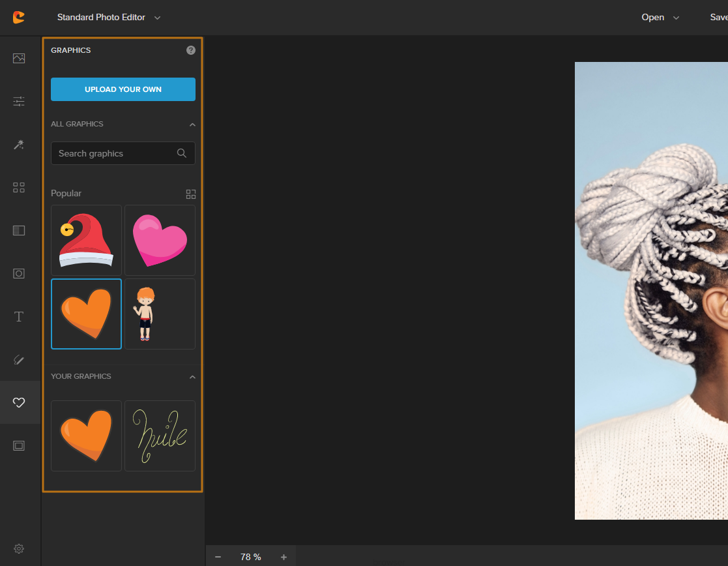Open the Touch Up magic wand tool
Viewport: 728px width, 566px height.
coord(19,144)
